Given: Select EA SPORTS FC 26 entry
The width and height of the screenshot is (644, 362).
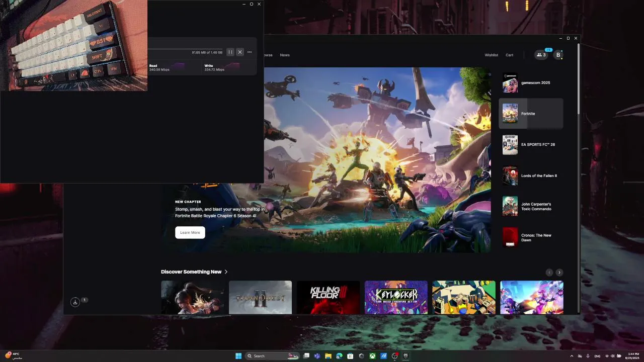Looking at the screenshot, I should [531, 145].
